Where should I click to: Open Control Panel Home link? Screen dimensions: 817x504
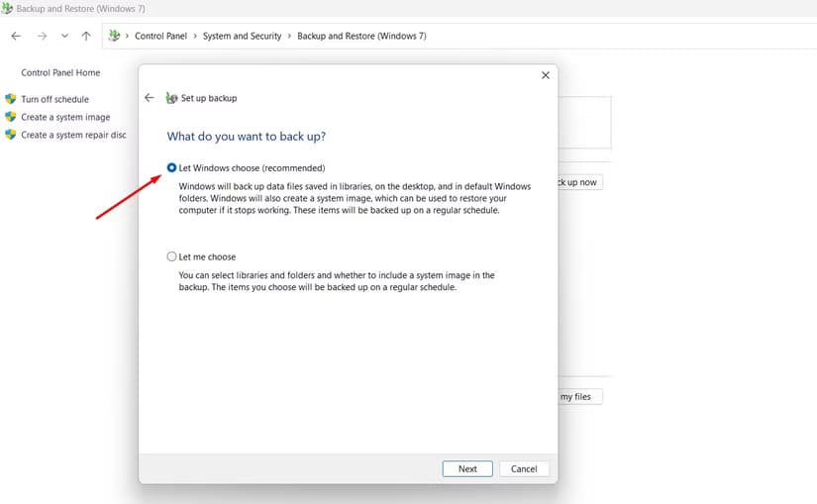[x=60, y=72]
